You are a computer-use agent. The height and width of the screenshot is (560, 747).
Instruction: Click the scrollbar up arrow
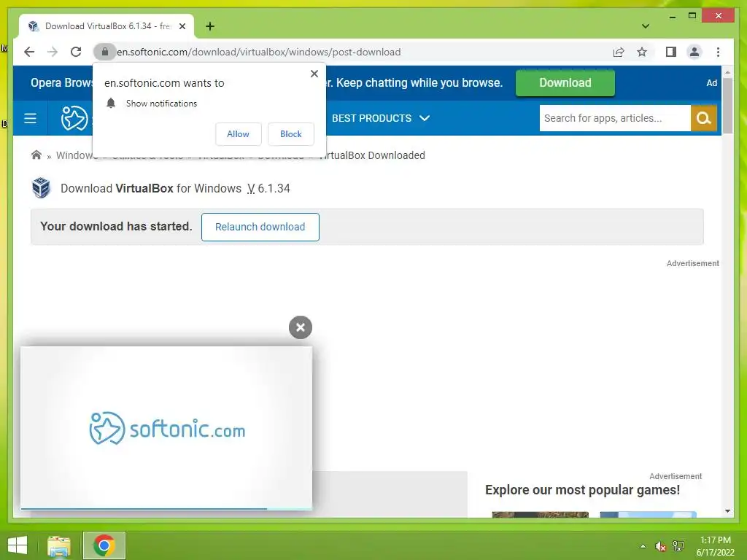click(x=727, y=72)
